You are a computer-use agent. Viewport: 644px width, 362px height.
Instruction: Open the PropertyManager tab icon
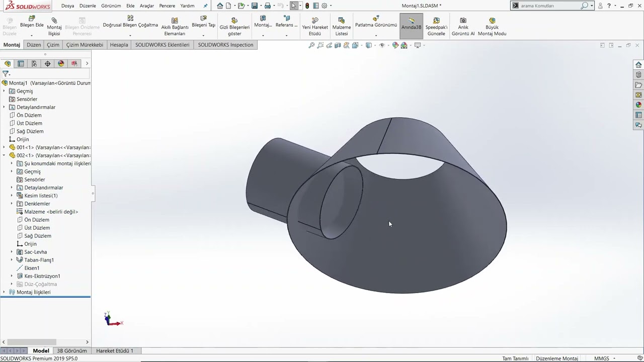(x=21, y=63)
